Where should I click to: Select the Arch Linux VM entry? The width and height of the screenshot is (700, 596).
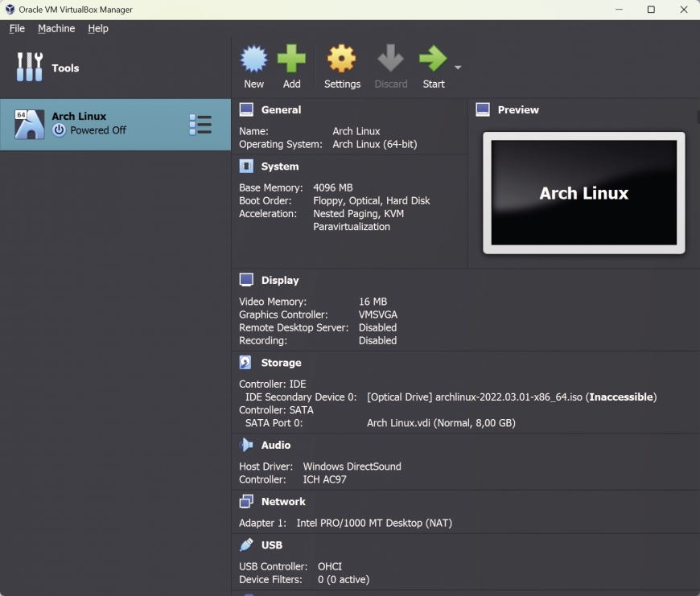click(116, 125)
